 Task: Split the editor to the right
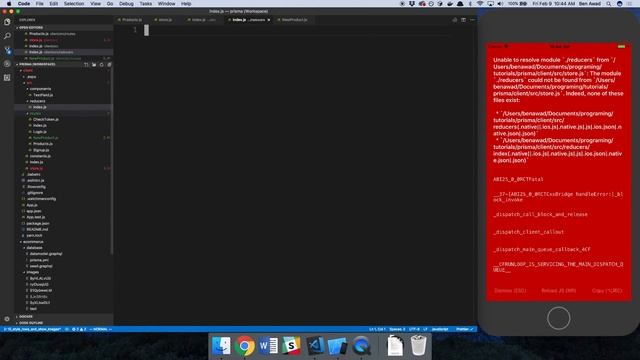click(x=463, y=20)
